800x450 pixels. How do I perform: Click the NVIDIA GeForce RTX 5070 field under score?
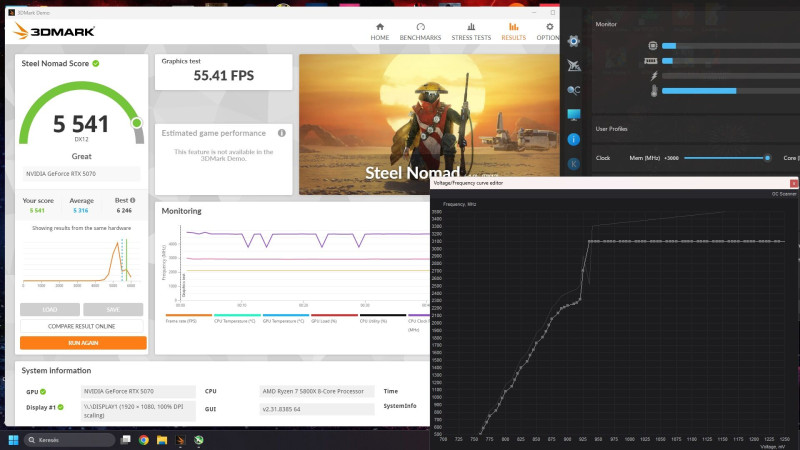(x=82, y=174)
